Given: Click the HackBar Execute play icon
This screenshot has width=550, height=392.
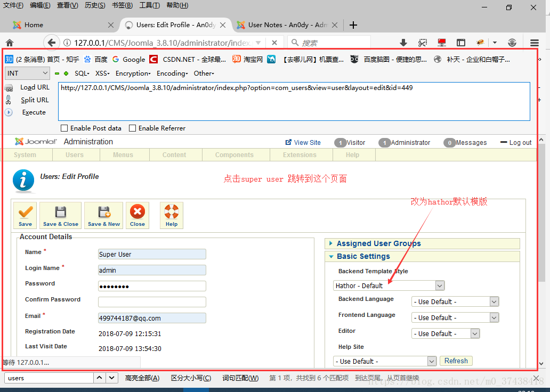Looking at the screenshot, I should point(9,112).
